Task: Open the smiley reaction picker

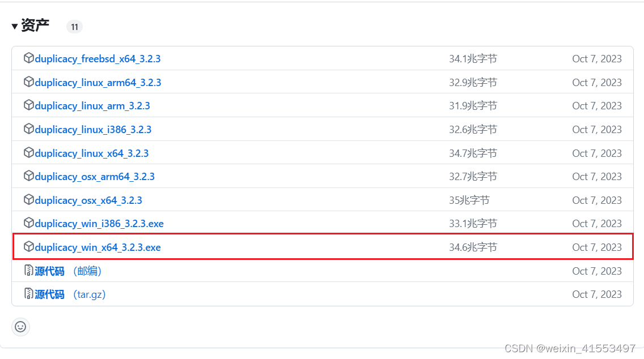Action: (x=20, y=327)
